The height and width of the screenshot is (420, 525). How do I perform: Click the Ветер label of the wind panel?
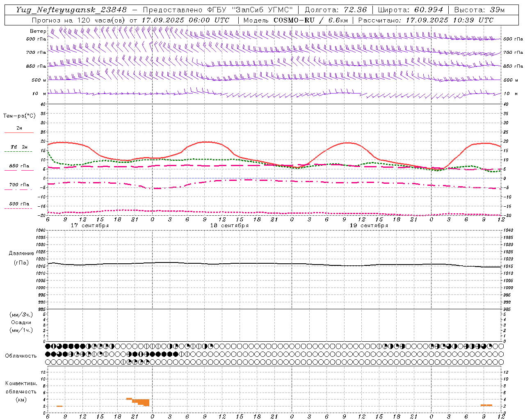click(x=38, y=31)
